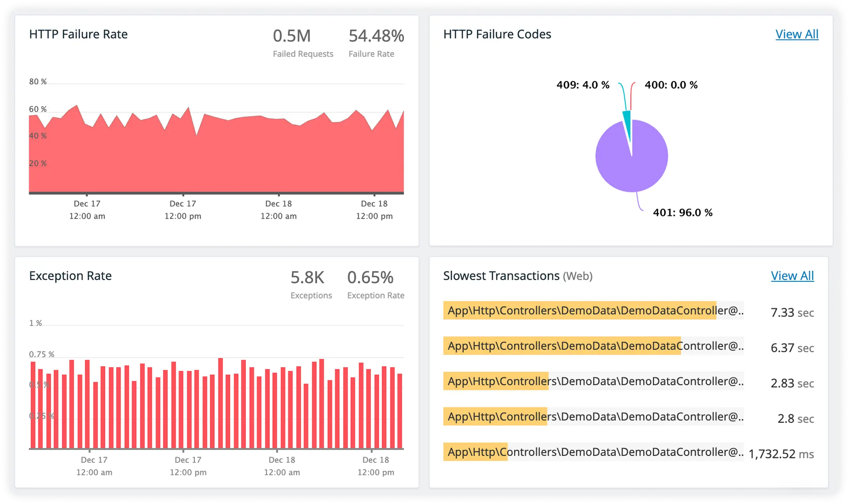The image size is (849, 504).
Task: Select the HTTP Failure Rate panel title
Action: click(x=78, y=34)
